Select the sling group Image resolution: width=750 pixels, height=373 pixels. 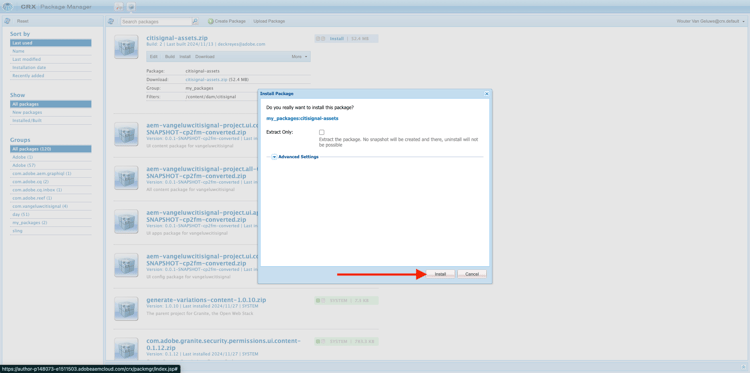[51, 231]
